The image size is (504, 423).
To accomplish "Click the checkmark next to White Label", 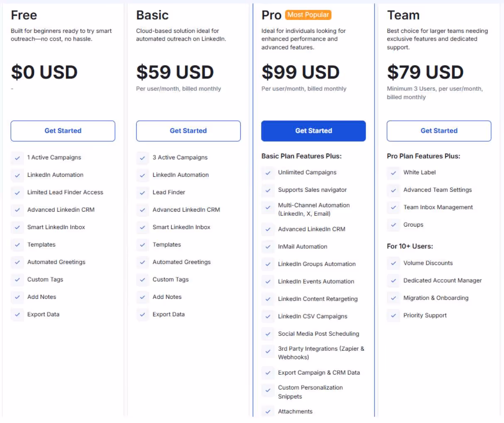I will click(x=393, y=173).
